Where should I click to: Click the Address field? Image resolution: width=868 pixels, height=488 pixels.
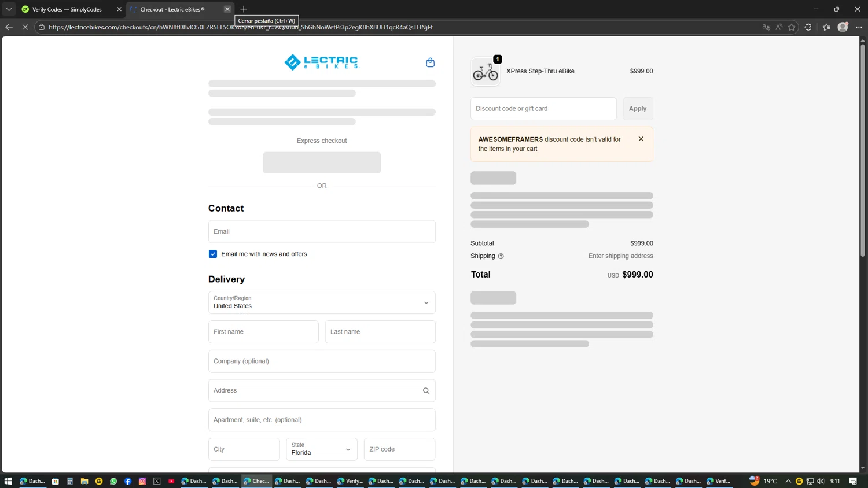click(322, 391)
